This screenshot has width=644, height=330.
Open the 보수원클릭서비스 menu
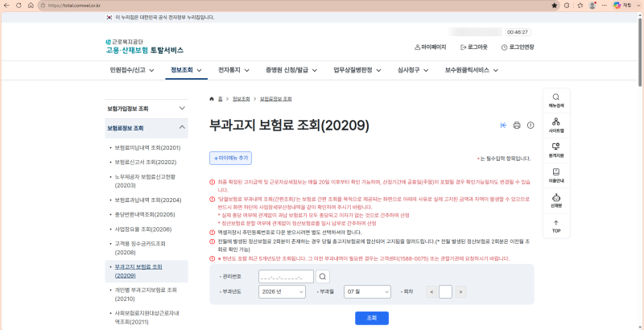tap(472, 70)
